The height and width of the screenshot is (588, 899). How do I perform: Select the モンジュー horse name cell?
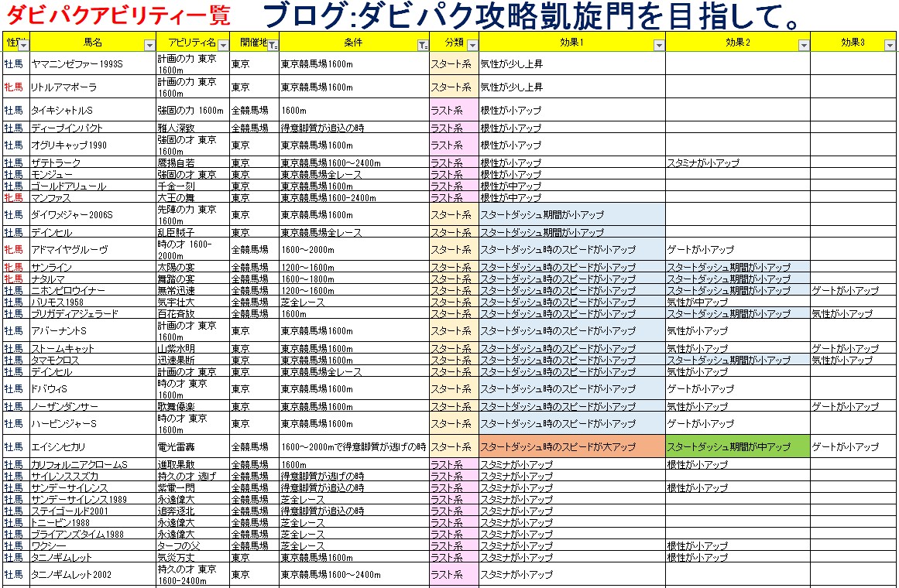(x=93, y=174)
